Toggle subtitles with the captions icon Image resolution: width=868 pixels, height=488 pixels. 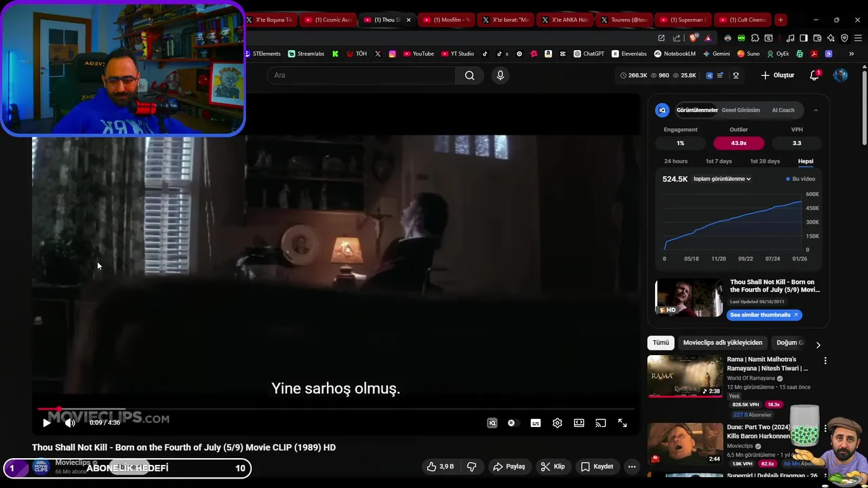pyautogui.click(x=536, y=423)
